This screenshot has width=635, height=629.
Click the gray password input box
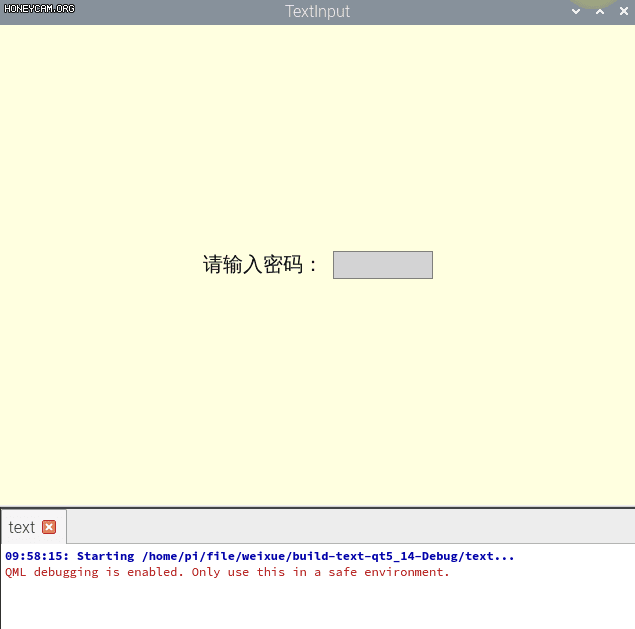[382, 265]
